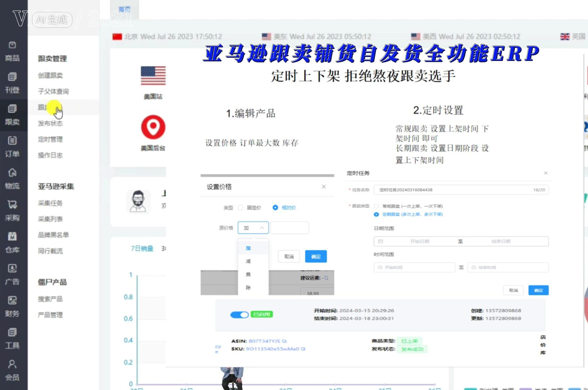Viewport: 588px width, 390px height.
Task: Choose 乘 from the operator list
Action: coord(253,274)
